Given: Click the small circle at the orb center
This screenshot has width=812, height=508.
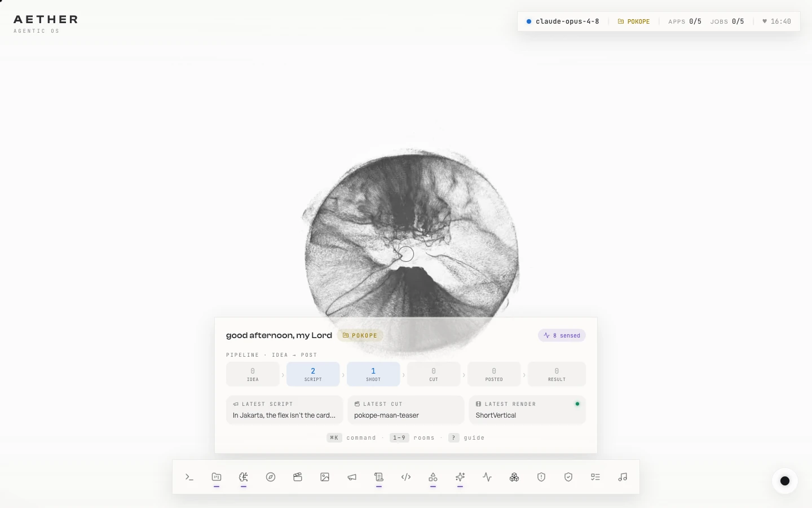Looking at the screenshot, I should pyautogui.click(x=406, y=254).
